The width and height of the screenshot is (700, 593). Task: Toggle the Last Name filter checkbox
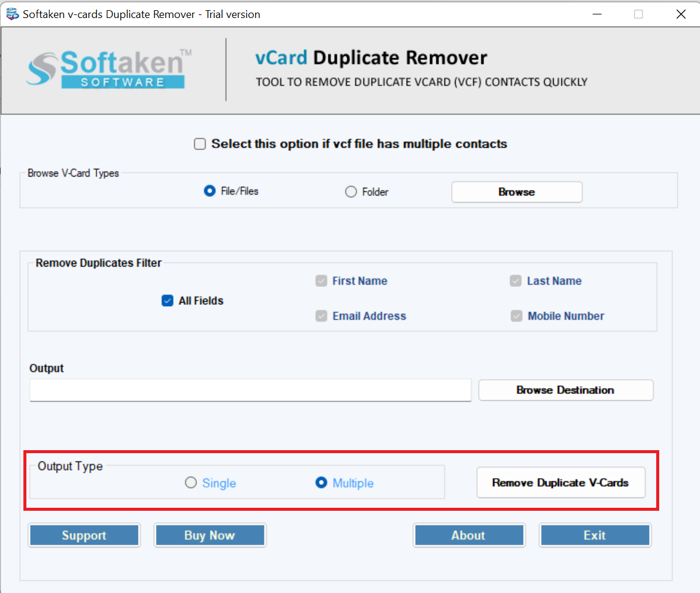516,281
